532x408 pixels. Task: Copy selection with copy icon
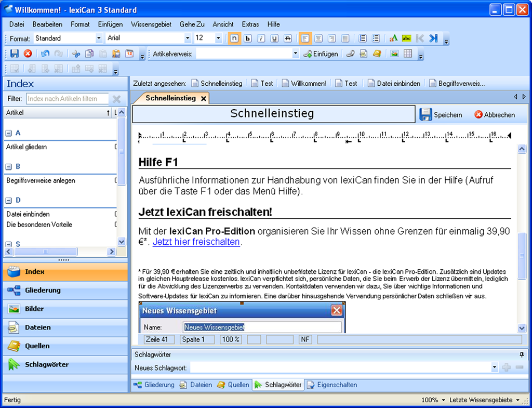click(x=89, y=54)
